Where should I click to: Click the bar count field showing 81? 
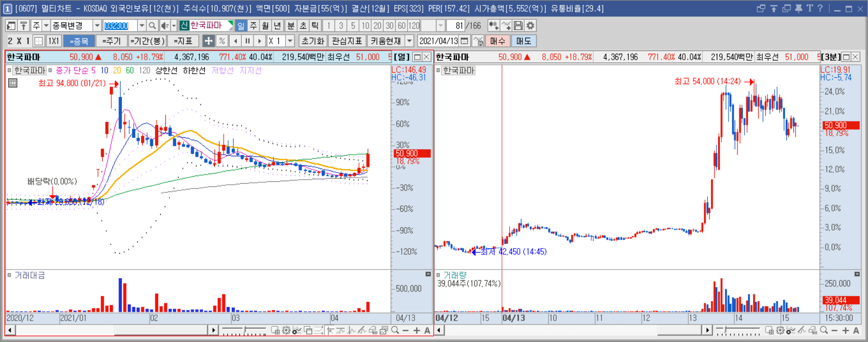point(455,26)
